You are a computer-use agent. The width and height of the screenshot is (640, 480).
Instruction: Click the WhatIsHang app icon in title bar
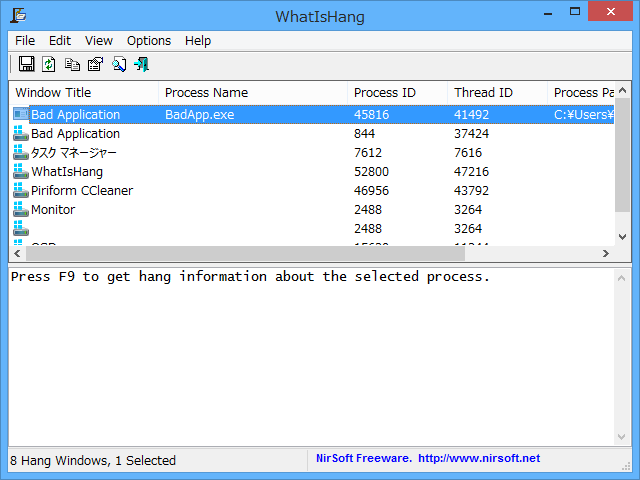18,16
